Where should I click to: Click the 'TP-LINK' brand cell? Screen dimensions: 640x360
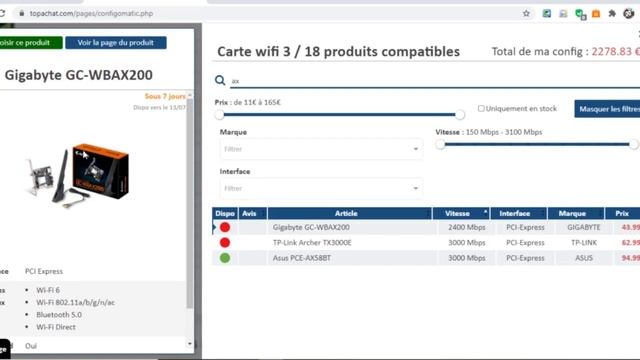point(584,242)
